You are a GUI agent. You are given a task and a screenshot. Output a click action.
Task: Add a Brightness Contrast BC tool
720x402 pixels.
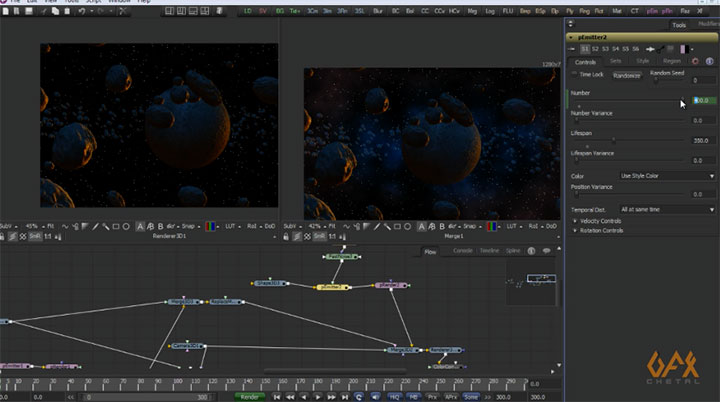[395, 11]
